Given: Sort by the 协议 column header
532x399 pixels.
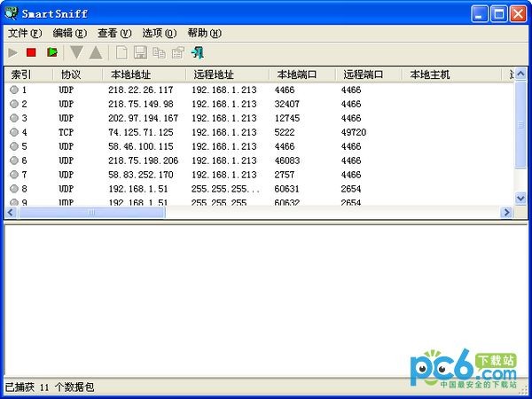Looking at the screenshot, I should [78, 74].
